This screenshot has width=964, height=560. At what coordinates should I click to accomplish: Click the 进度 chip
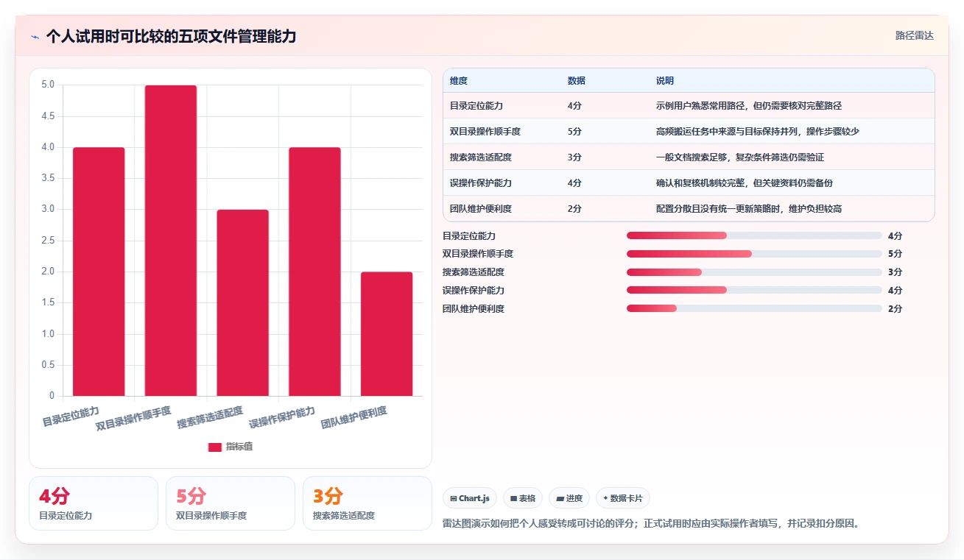pos(569,498)
